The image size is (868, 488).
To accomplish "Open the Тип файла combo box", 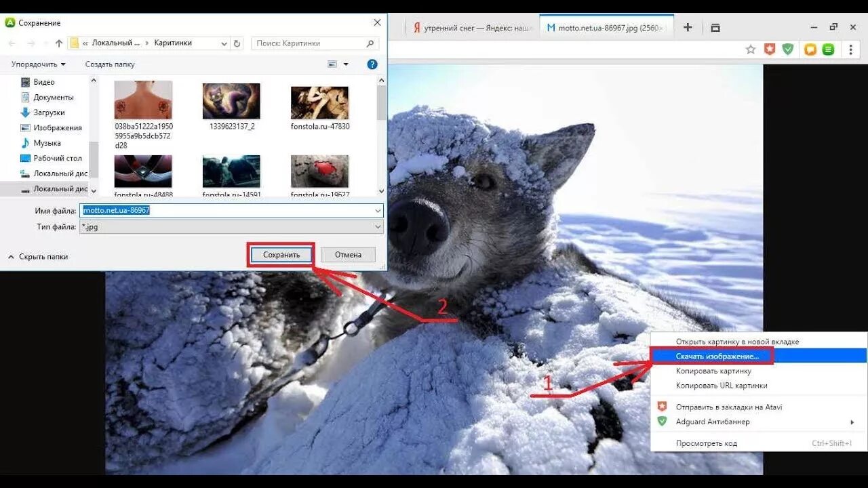I will (x=232, y=227).
